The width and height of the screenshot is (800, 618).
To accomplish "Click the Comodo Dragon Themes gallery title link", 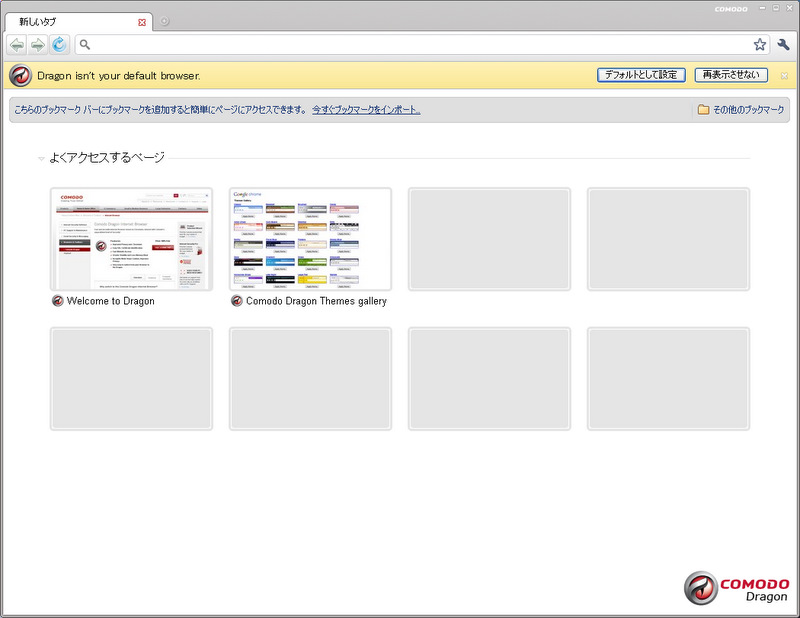I will pos(316,301).
